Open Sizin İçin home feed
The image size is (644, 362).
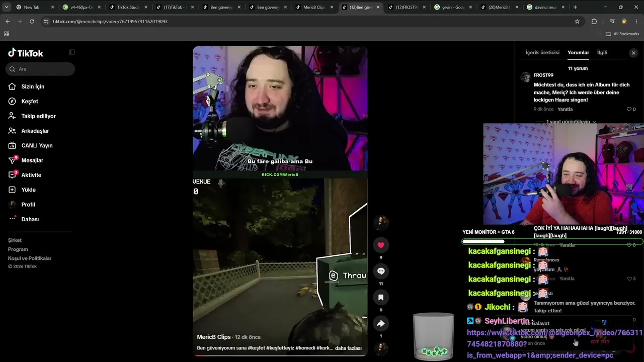pos(33,86)
